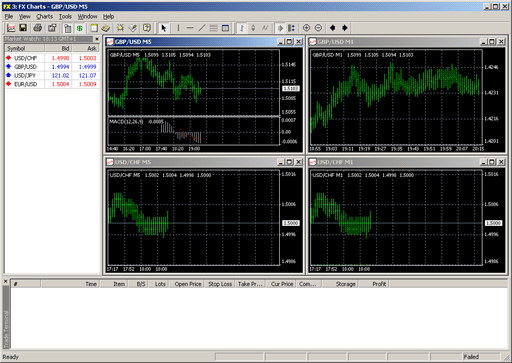This screenshot has height=363, width=512.
Task: Open the View menu
Action: coord(24,16)
